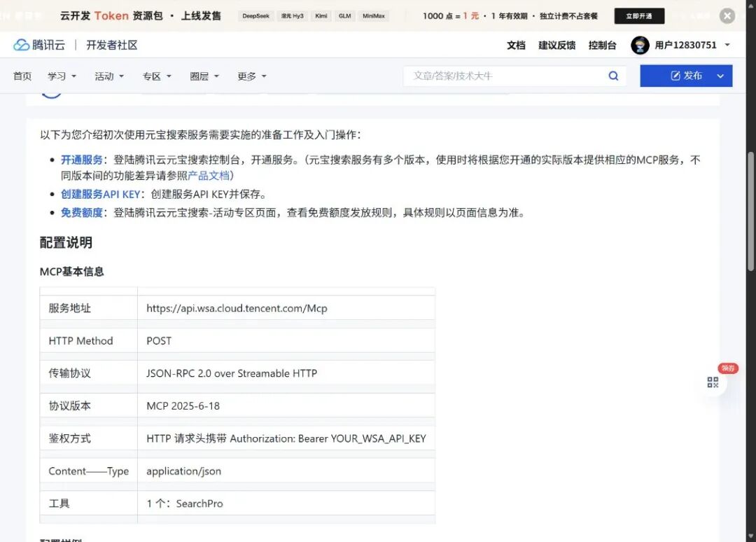Expand the arrow next to 发布

[x=720, y=76]
